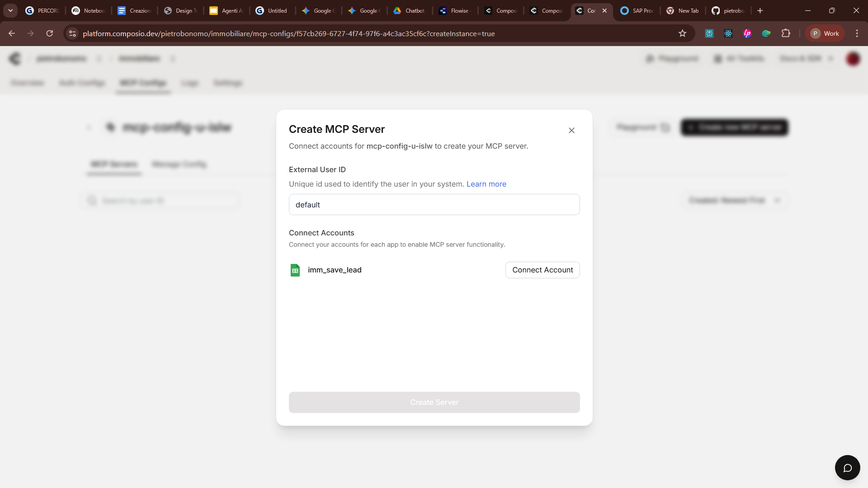The image size is (868, 488).
Task: Click the Connect Account button
Action: click(x=542, y=270)
